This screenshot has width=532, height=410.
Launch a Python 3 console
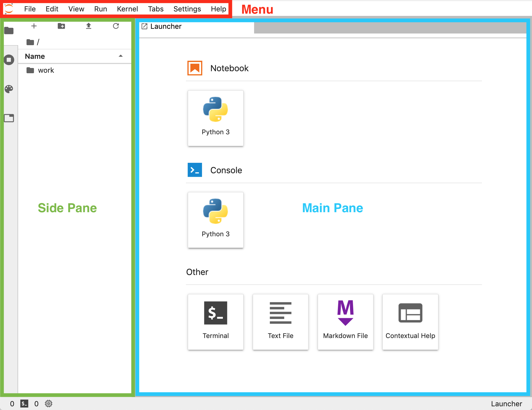[215, 220]
